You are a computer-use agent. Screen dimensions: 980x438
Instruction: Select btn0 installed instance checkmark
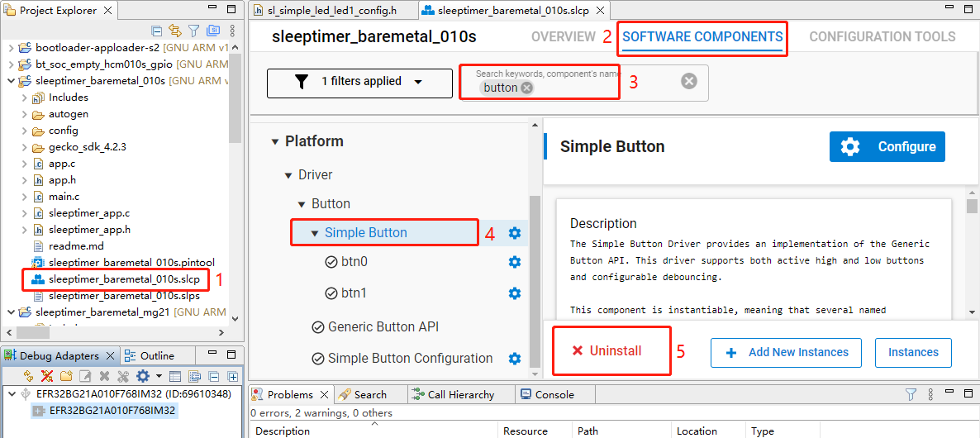click(331, 262)
